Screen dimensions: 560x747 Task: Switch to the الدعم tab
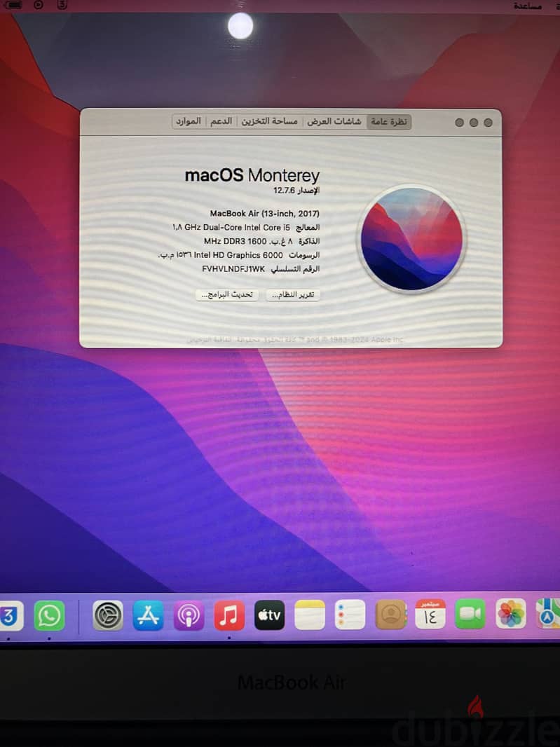(x=221, y=121)
